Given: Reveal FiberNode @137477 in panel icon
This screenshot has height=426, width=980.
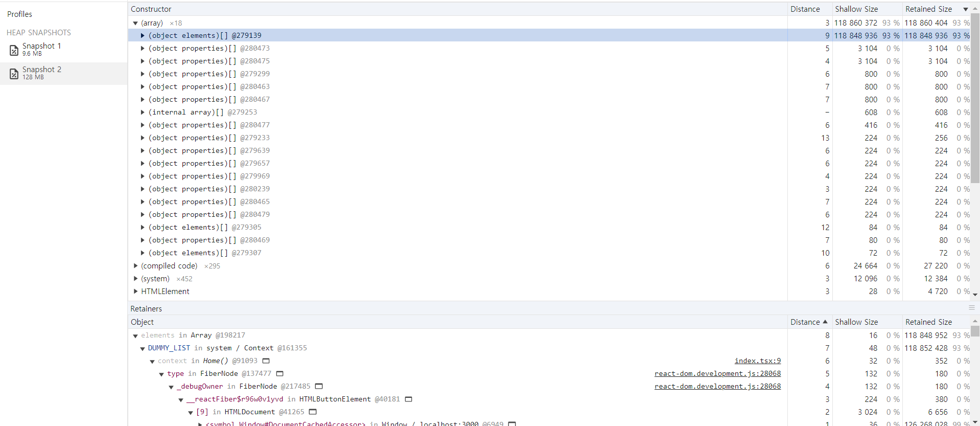Looking at the screenshot, I should click(280, 374).
